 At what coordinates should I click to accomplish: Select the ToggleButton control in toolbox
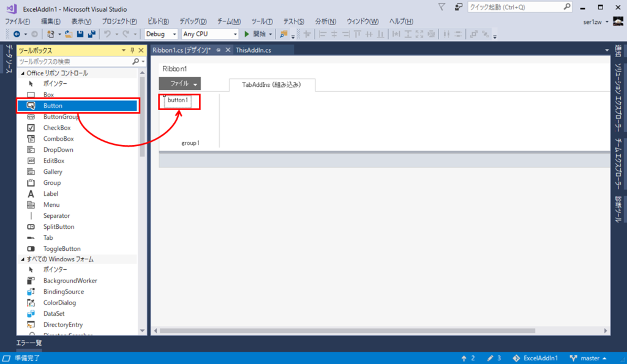pyautogui.click(x=77, y=248)
